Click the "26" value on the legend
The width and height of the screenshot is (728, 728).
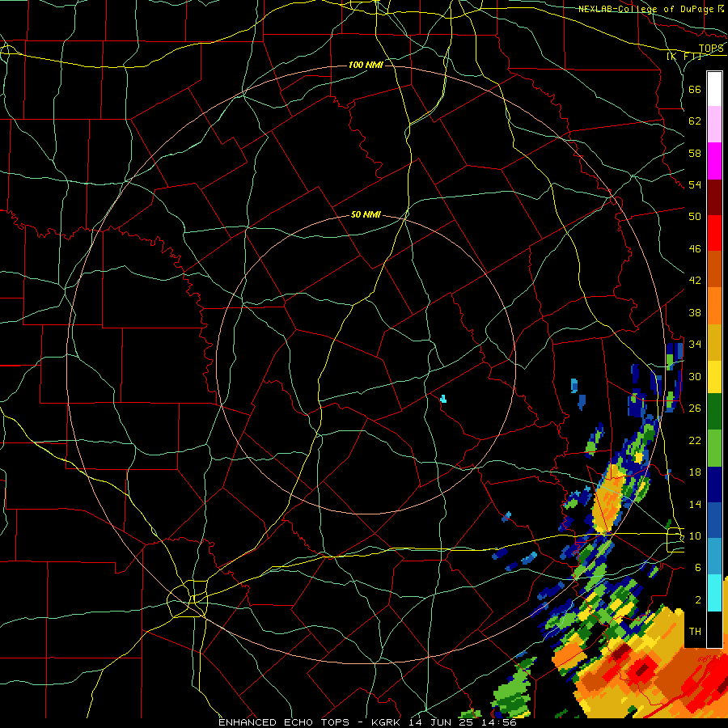[695, 408]
